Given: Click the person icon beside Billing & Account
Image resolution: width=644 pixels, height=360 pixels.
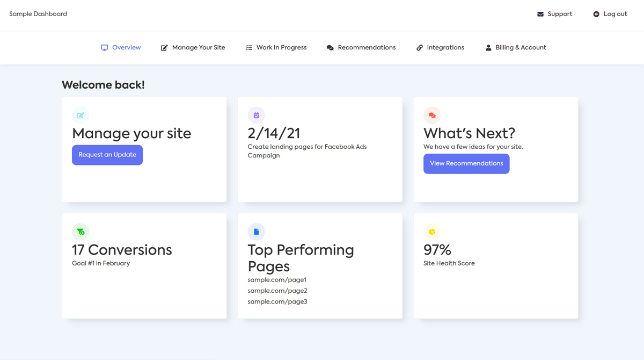Looking at the screenshot, I should 488,47.
